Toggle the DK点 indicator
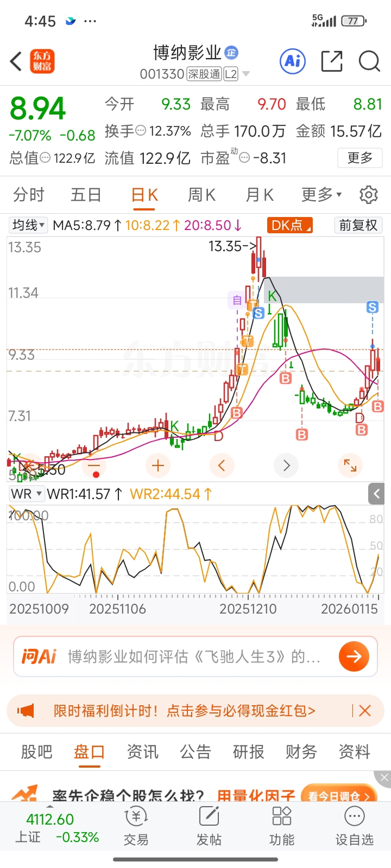 pyautogui.click(x=290, y=225)
